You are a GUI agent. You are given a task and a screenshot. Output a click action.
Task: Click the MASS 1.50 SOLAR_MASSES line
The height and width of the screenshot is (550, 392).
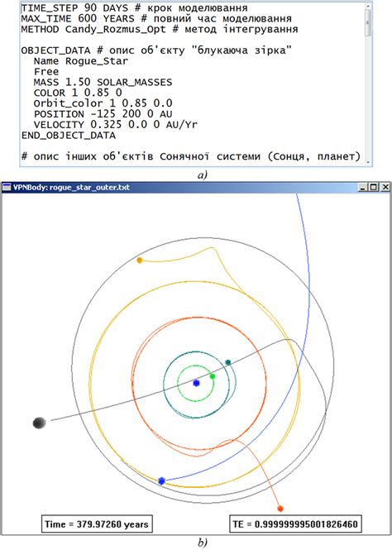click(103, 83)
